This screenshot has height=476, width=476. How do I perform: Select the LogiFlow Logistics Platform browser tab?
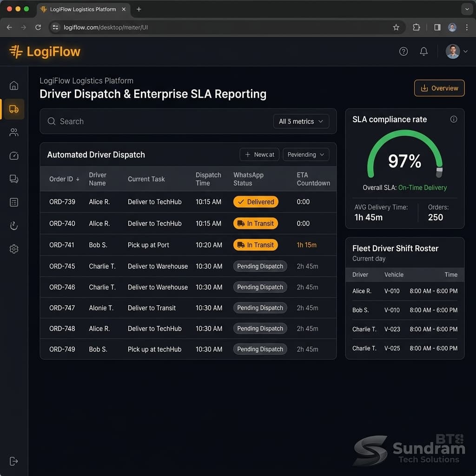tap(83, 9)
